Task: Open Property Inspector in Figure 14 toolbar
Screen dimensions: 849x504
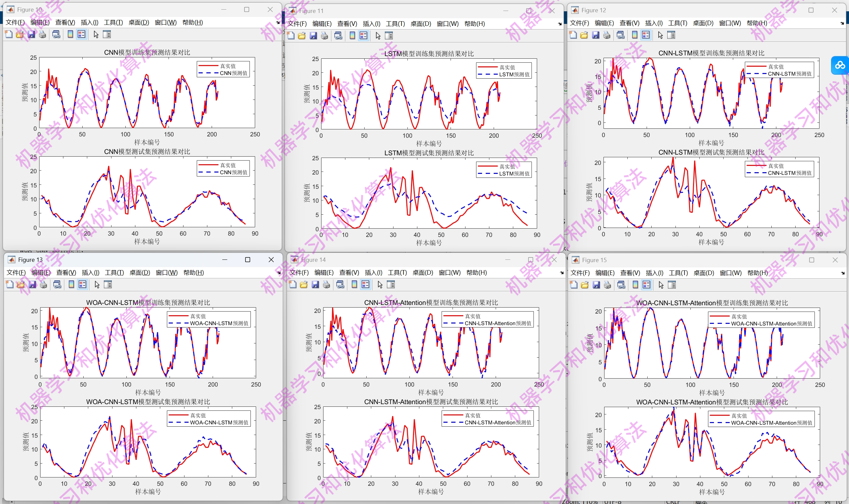Action: click(391, 285)
